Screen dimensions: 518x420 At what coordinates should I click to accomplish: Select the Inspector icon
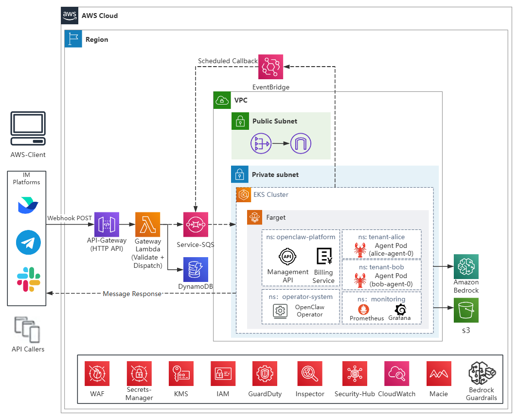(x=309, y=373)
